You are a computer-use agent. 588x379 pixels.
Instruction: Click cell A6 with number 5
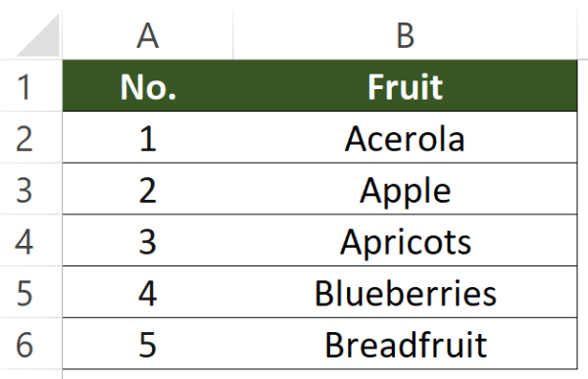pyautogui.click(x=148, y=344)
